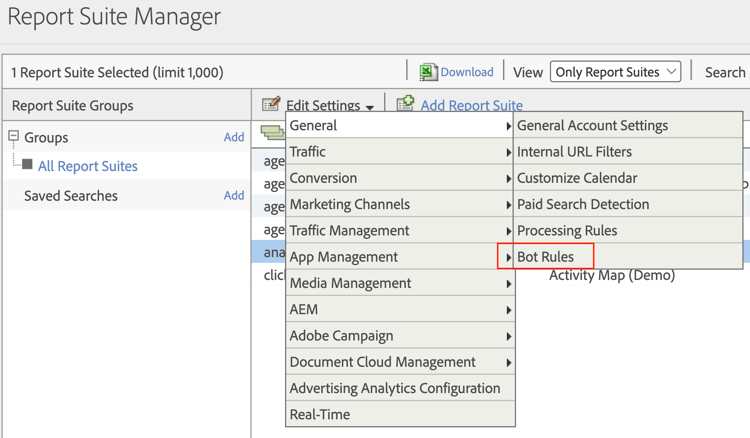Click Add link next to Groups

click(234, 137)
